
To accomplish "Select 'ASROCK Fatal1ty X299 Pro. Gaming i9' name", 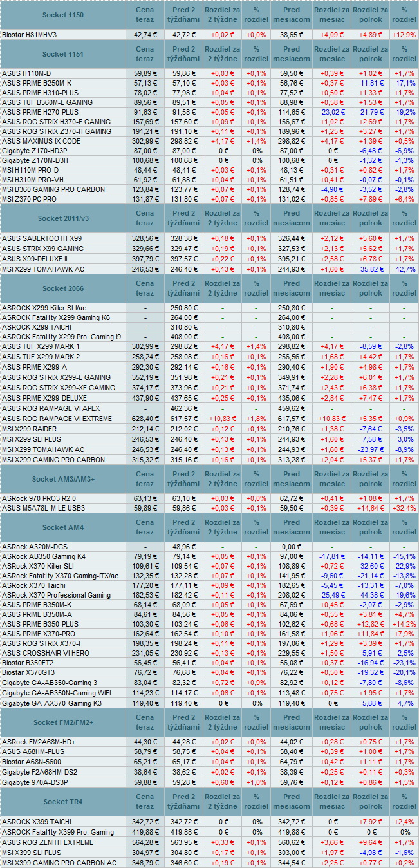I will pyautogui.click(x=61, y=337).
